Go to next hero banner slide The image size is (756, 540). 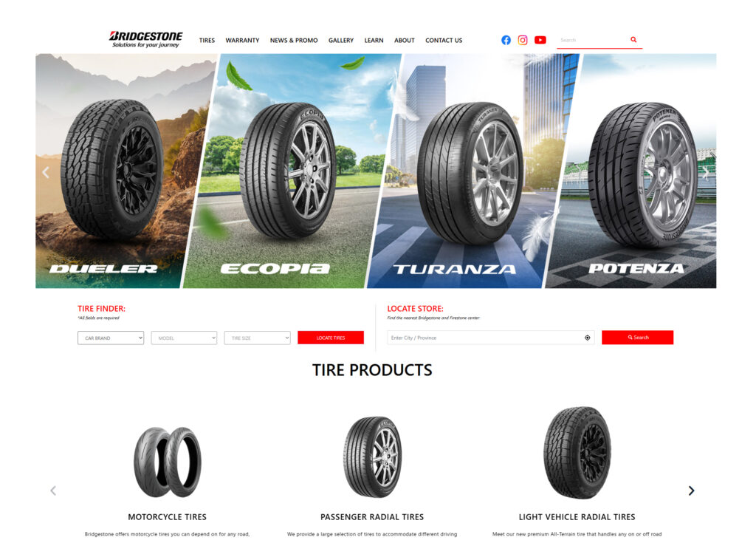706,172
